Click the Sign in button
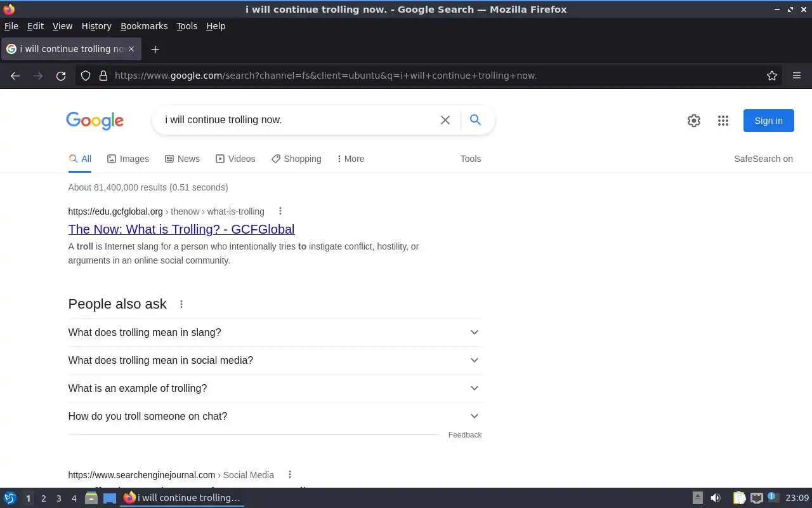Screen dimensions: 812x508 [x=769, y=121]
